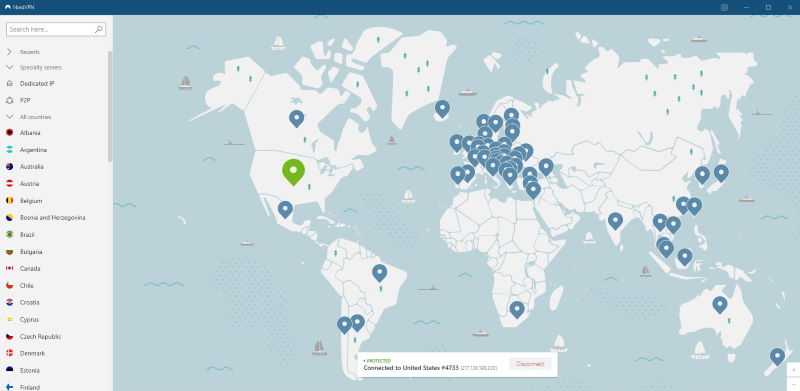800x391 pixels.
Task: Click the Chile flag icon
Action: tap(9, 285)
